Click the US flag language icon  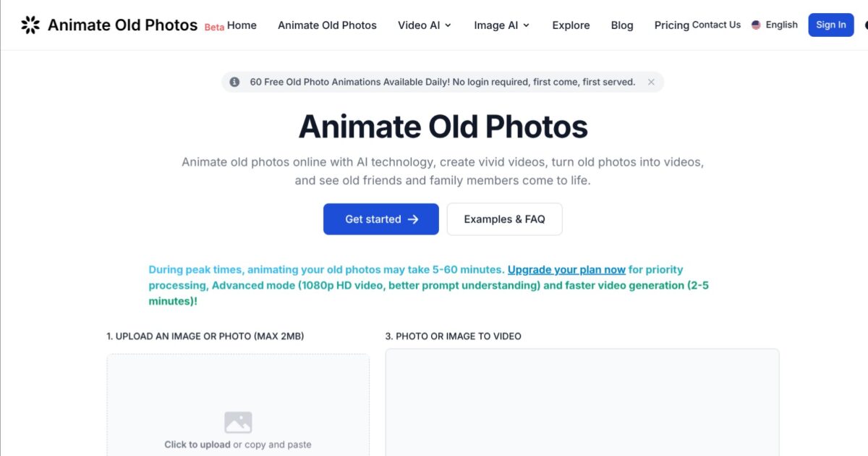pyautogui.click(x=756, y=25)
